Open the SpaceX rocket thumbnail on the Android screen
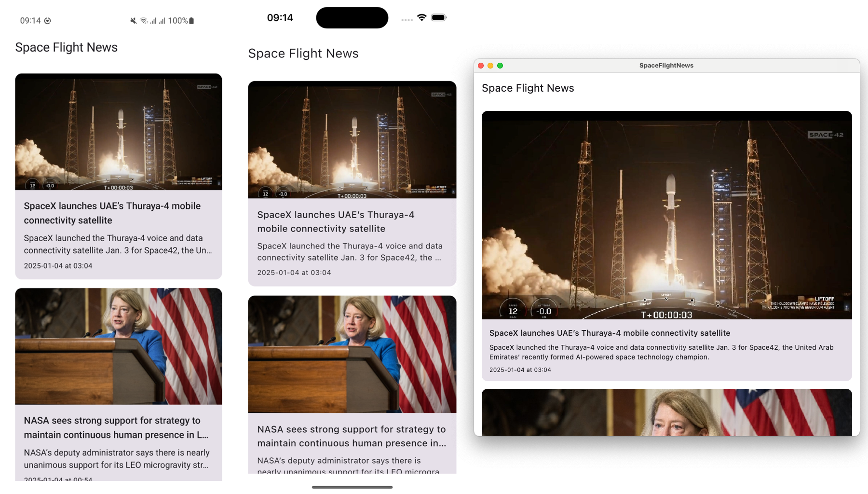The image size is (868, 494). coord(119,132)
